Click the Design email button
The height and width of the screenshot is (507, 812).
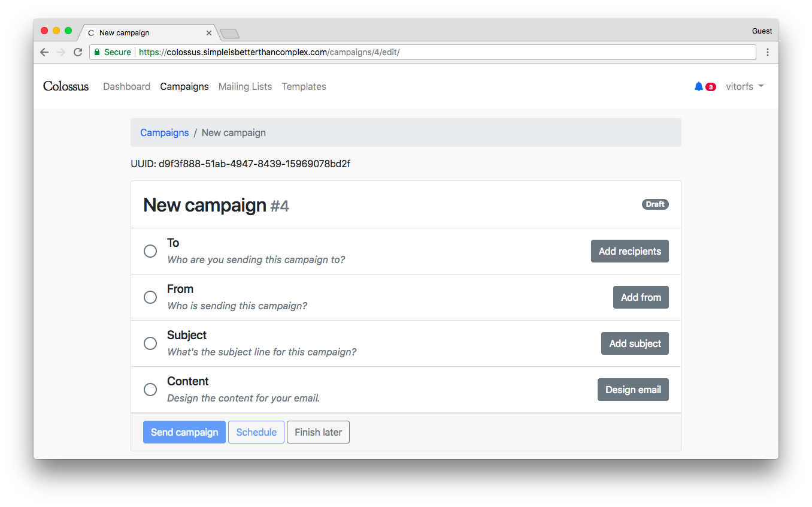[x=633, y=390]
